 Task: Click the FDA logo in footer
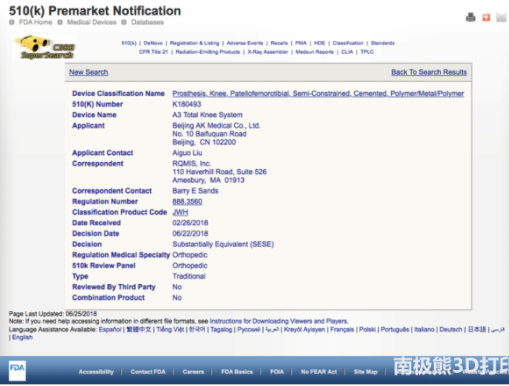[x=17, y=370]
